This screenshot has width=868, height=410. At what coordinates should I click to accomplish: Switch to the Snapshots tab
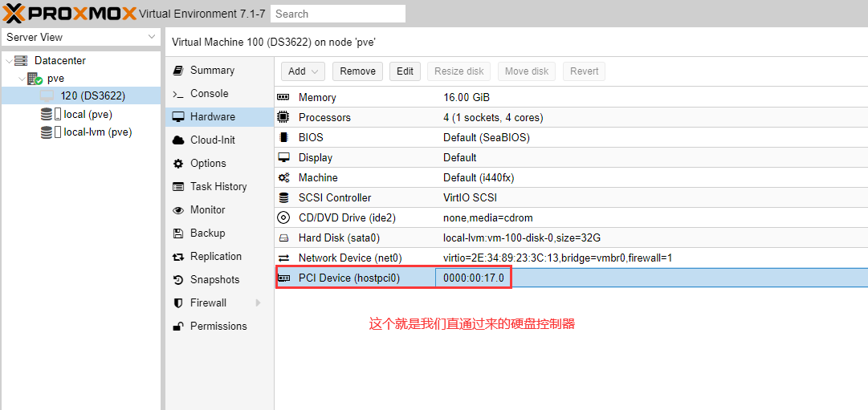[x=214, y=280]
